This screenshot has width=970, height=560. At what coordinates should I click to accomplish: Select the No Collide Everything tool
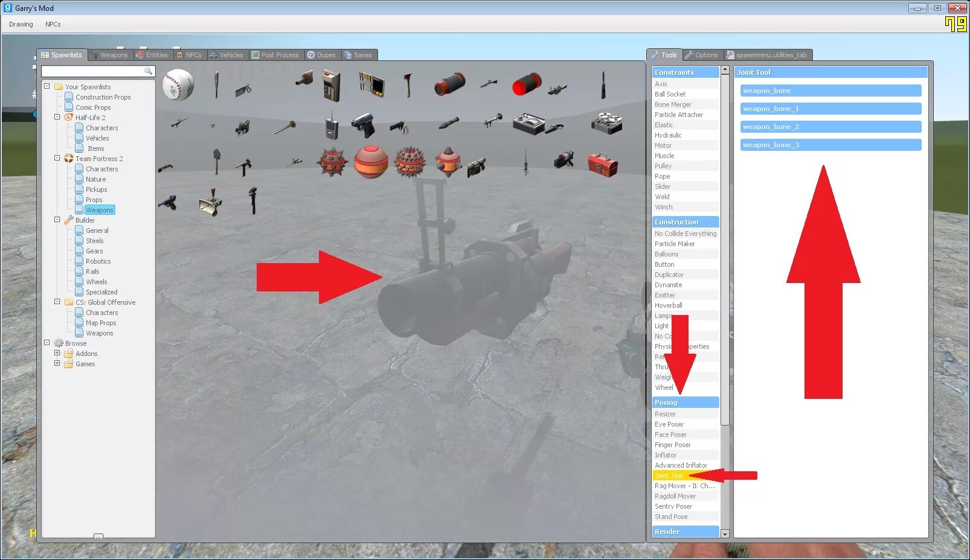[x=686, y=234]
